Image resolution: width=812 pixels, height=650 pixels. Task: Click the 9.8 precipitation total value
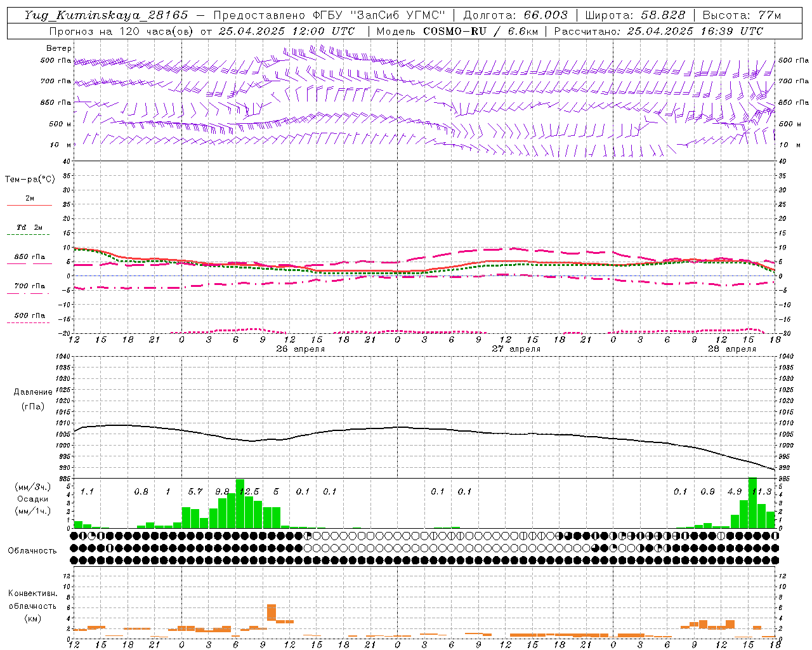point(222,491)
